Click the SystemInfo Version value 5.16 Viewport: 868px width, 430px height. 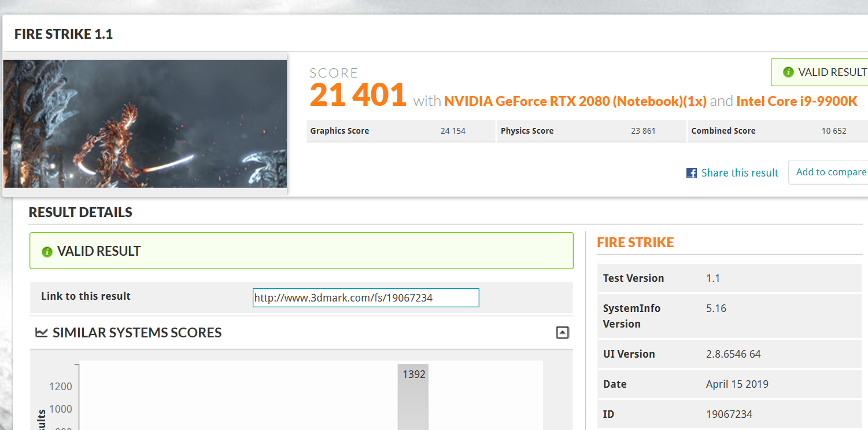point(716,308)
